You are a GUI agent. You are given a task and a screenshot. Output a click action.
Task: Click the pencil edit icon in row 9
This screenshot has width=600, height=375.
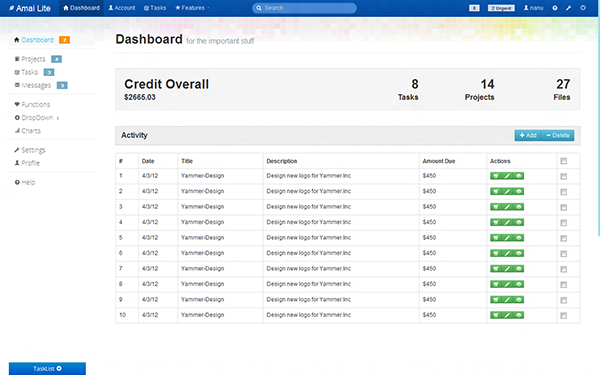tap(507, 300)
